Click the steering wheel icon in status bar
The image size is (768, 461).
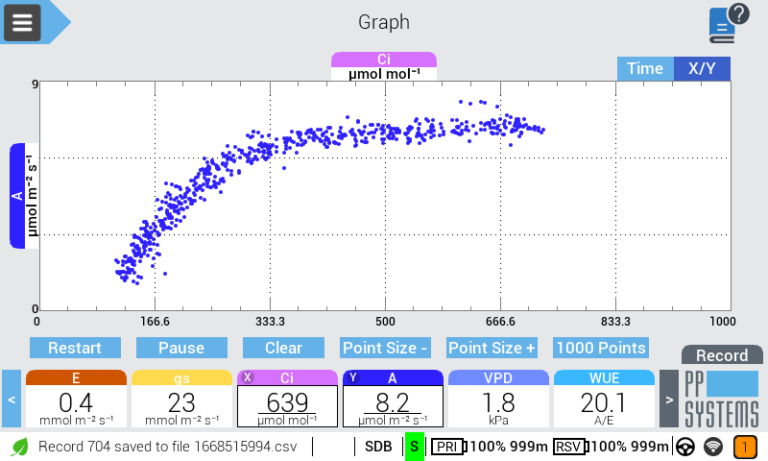click(686, 446)
